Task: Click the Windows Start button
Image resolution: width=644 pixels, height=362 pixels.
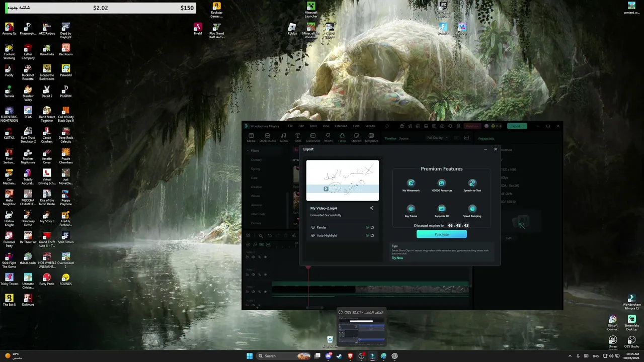Action: click(250, 356)
